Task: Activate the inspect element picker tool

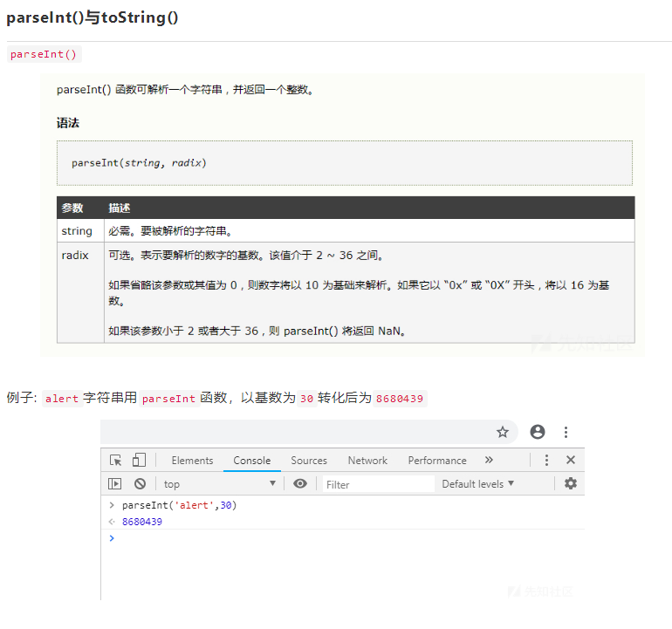Action: pos(115,461)
